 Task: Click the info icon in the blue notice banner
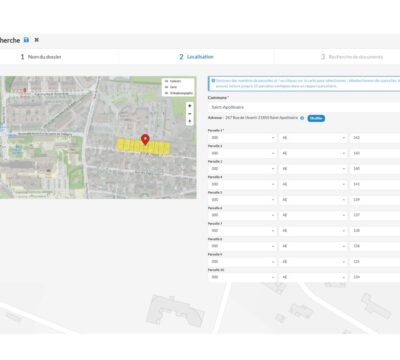(213, 81)
